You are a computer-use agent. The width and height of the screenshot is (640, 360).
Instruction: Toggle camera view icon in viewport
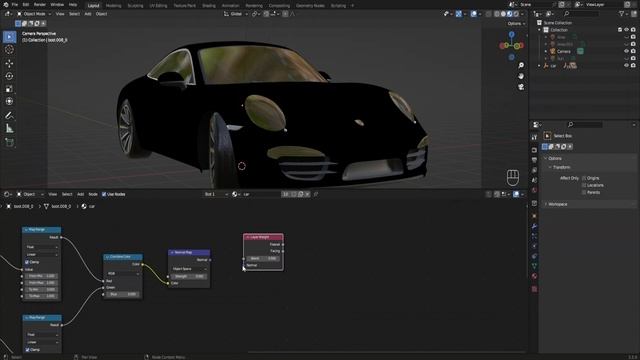(521, 87)
